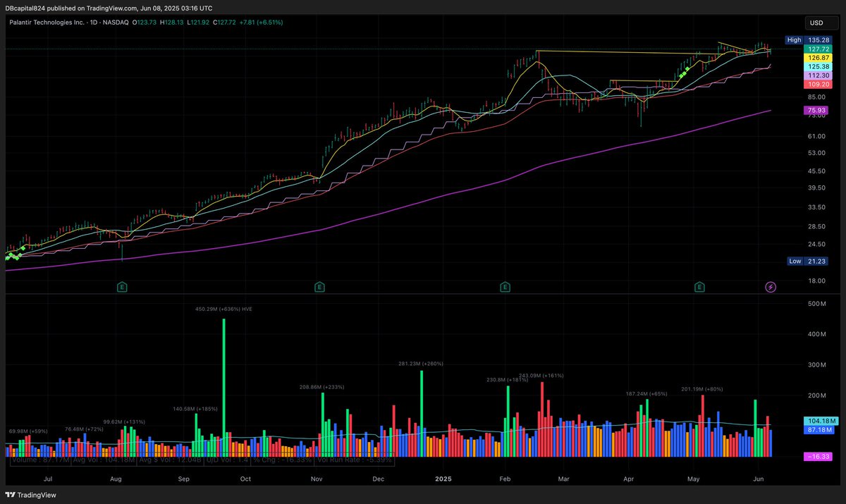Click the 450.29M (+636%) HVE volume label
The height and width of the screenshot is (504, 846).
click(224, 309)
